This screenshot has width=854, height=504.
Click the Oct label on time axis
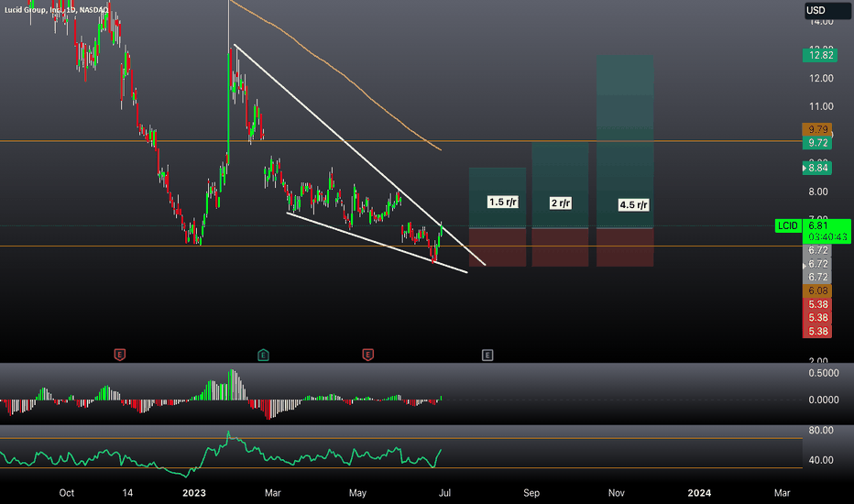pyautogui.click(x=67, y=493)
